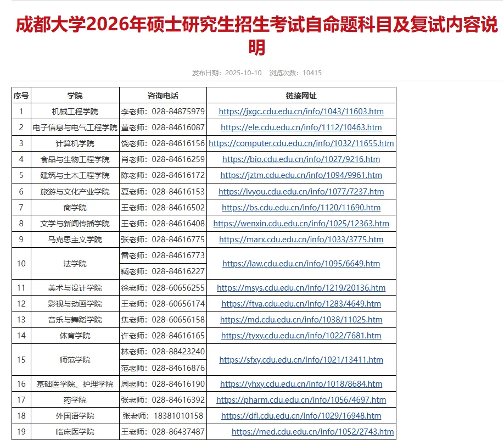Select the 商学院 cell
Image resolution: width=504 pixels, height=445 pixels.
pyautogui.click(x=75, y=208)
